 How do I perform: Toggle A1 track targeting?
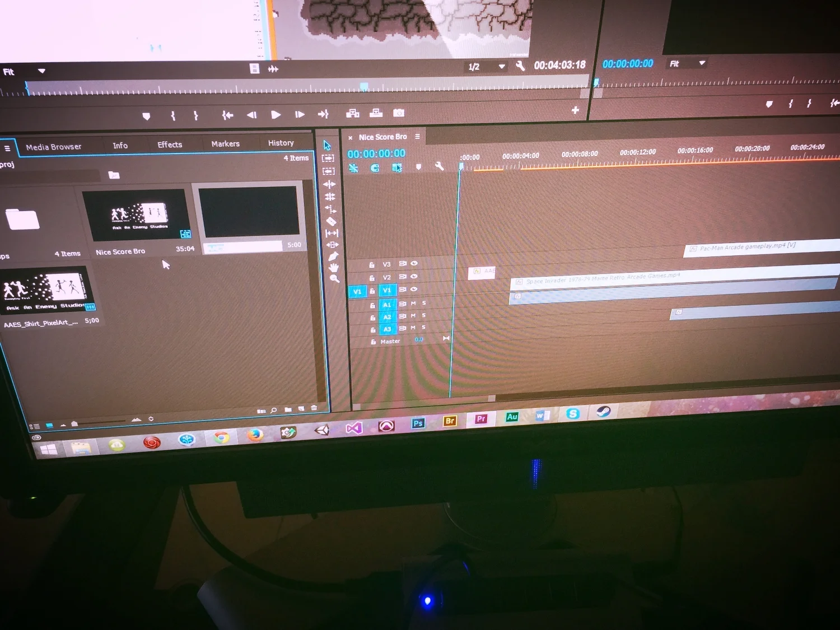387,305
